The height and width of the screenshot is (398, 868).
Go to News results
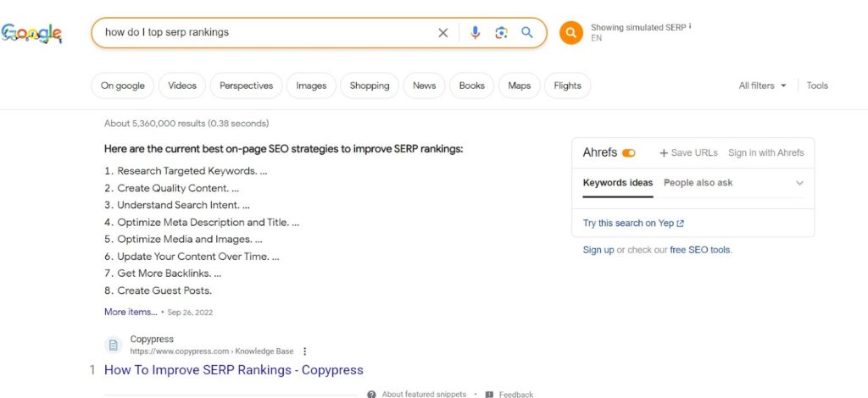pyautogui.click(x=424, y=86)
